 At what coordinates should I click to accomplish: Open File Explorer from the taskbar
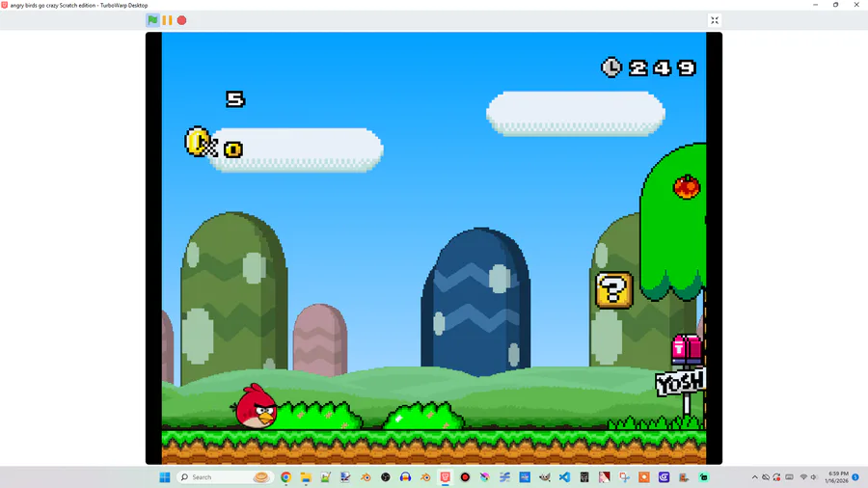[x=306, y=477]
